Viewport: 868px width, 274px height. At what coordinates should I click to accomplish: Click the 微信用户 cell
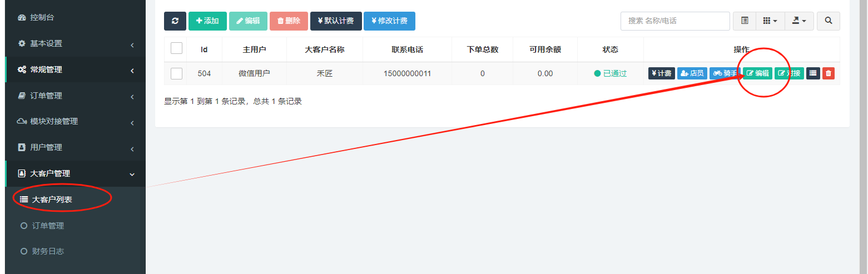(254, 73)
